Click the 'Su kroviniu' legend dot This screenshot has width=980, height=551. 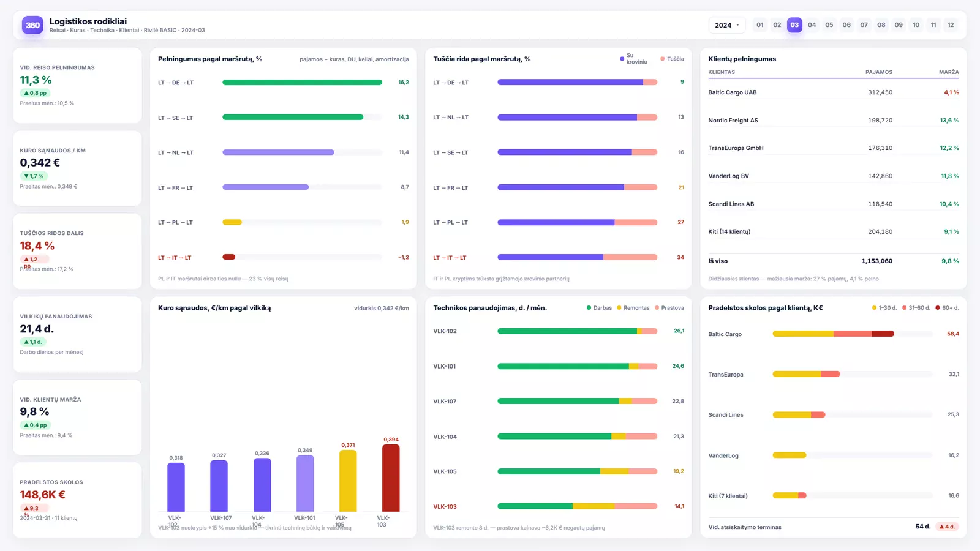click(622, 59)
